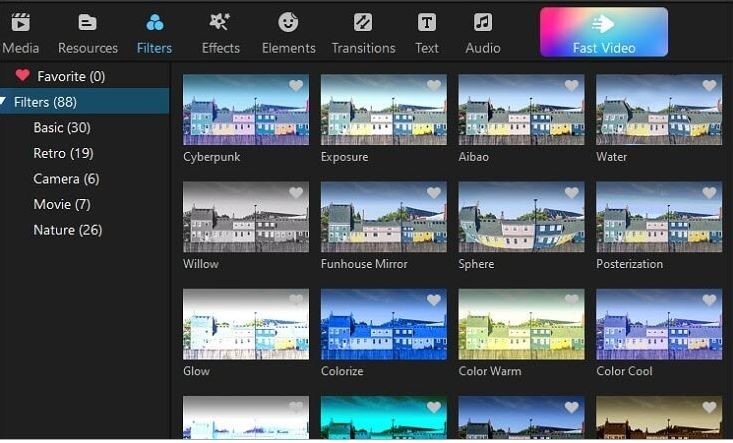Open the Audio music note icon
The width and height of the screenshot is (733, 443).
click(x=483, y=22)
